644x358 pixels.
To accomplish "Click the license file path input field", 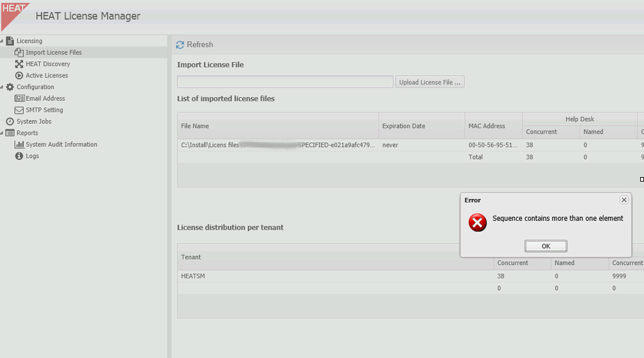I will pos(285,82).
